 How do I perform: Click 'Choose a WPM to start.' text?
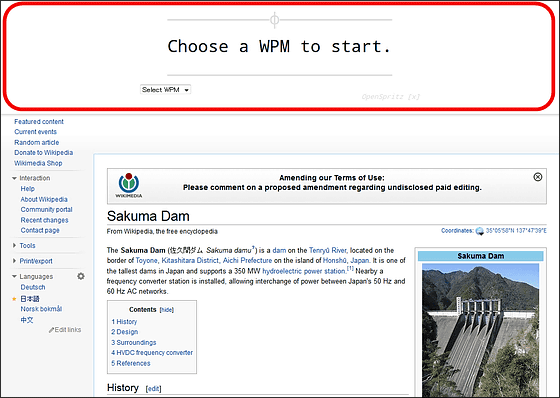pyautogui.click(x=279, y=46)
